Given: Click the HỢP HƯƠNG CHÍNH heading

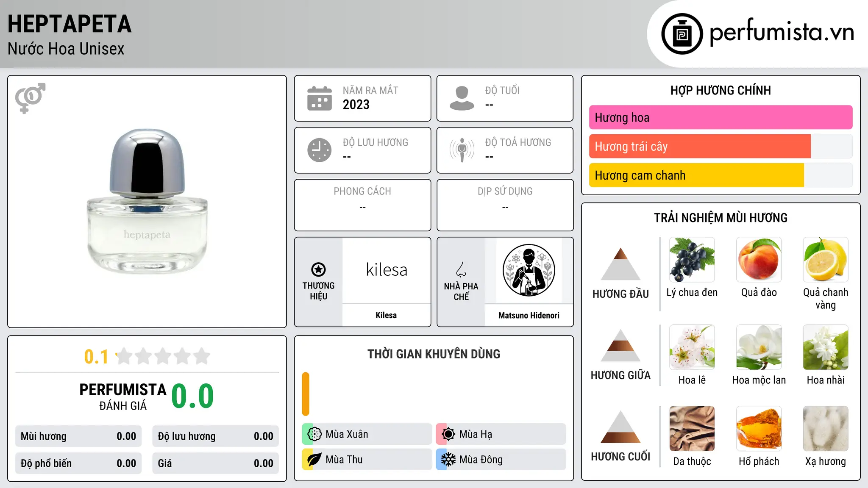Looking at the screenshot, I should click(721, 91).
